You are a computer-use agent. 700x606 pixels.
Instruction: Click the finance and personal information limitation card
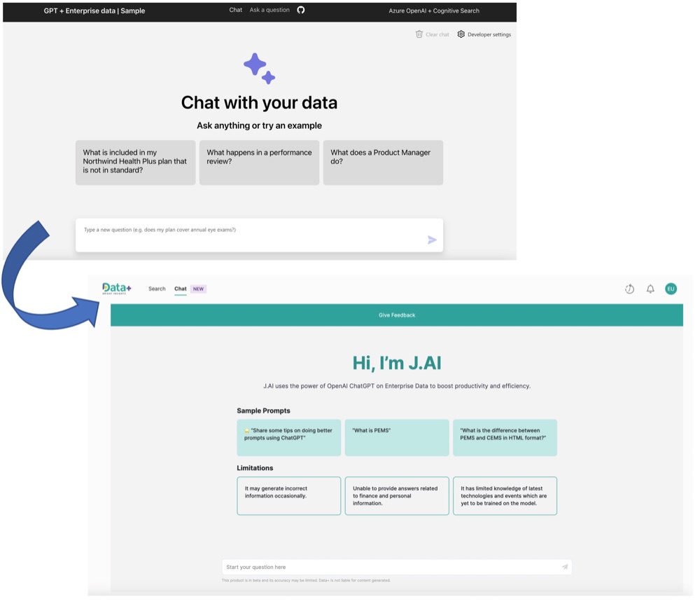coord(397,495)
